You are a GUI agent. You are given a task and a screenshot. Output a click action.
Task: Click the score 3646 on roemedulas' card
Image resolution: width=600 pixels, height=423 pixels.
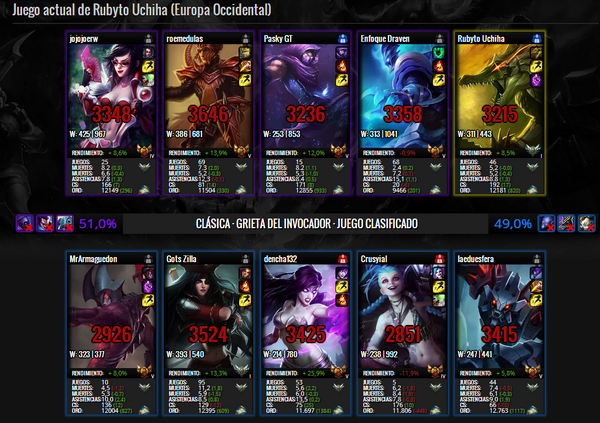208,114
